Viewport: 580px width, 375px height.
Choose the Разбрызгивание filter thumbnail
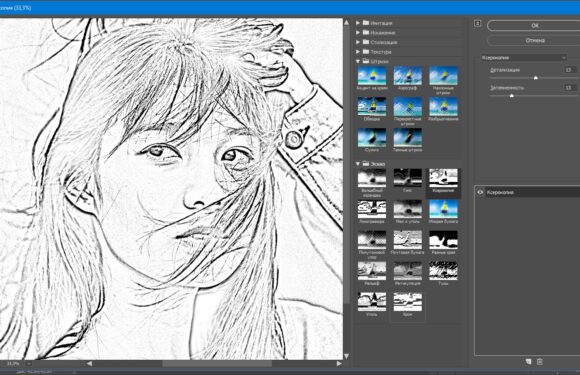tap(443, 107)
